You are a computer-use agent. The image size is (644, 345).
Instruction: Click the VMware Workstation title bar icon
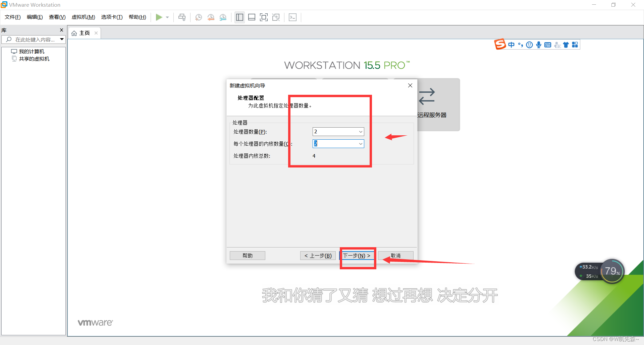tap(4, 5)
